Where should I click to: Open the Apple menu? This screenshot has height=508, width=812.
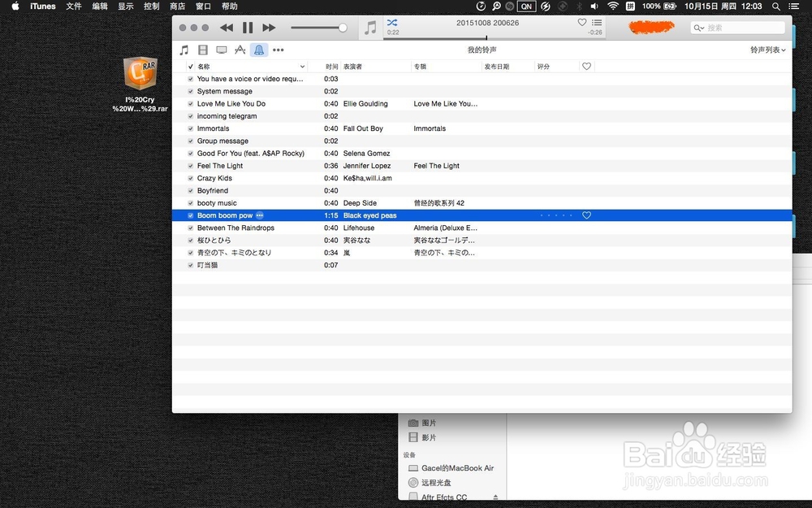[15, 7]
